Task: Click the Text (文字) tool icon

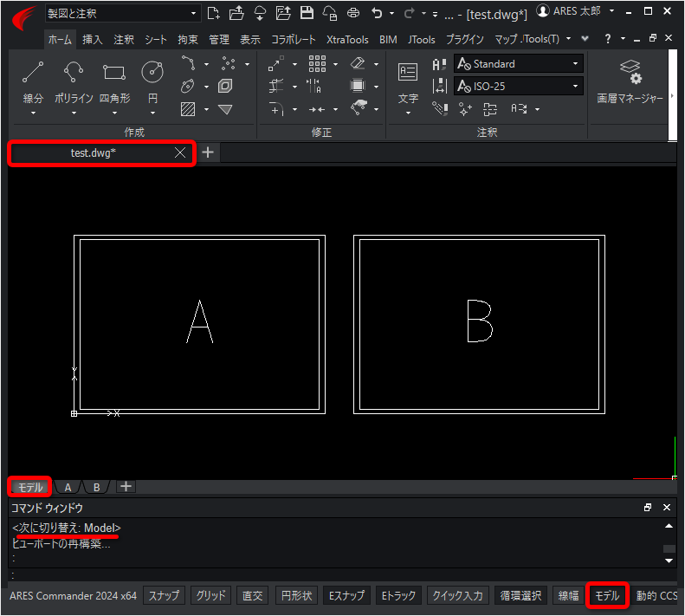Action: [408, 72]
